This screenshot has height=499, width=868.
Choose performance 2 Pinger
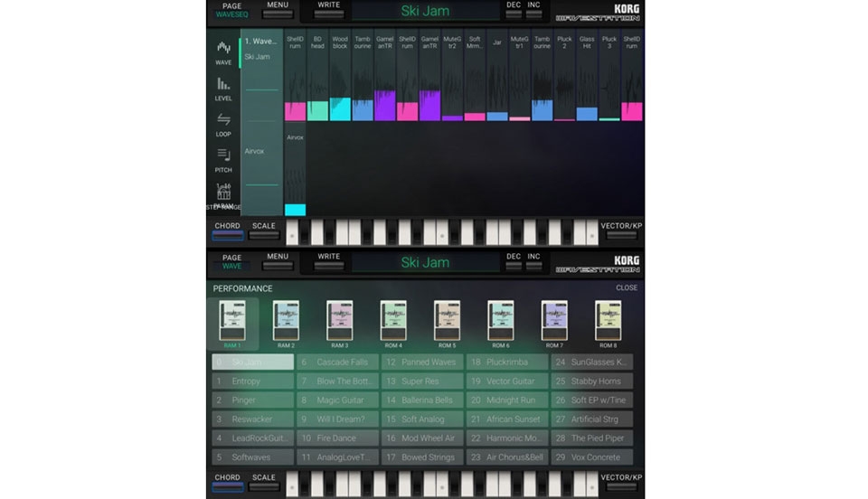point(253,400)
